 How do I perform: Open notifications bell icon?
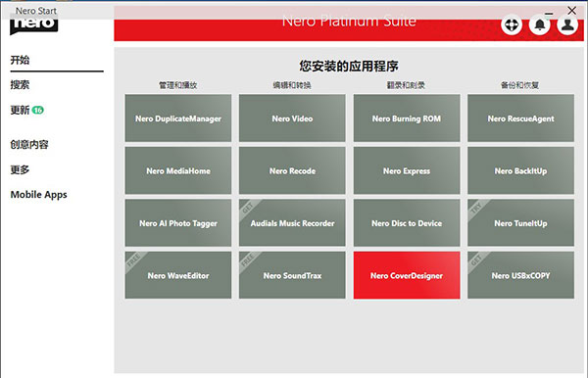(x=540, y=25)
